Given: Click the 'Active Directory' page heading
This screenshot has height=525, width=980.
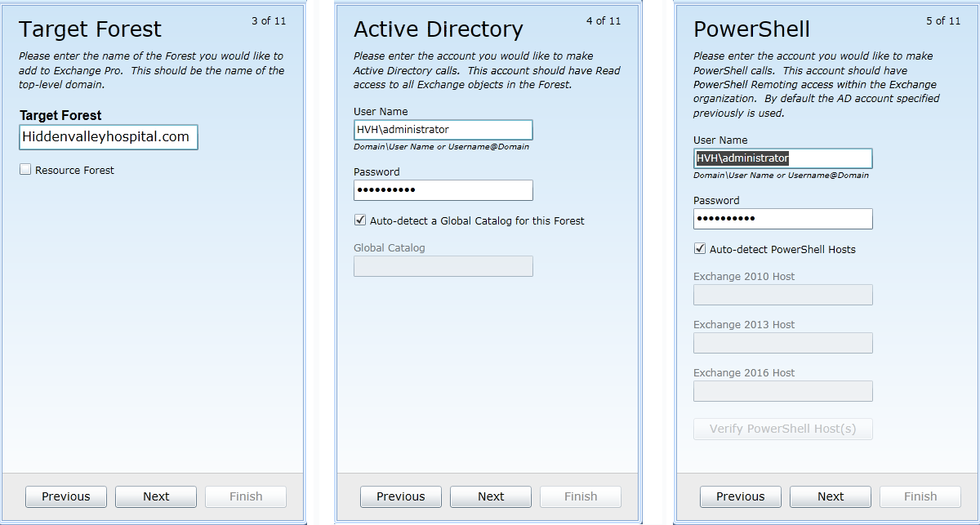Looking at the screenshot, I should coord(439,29).
